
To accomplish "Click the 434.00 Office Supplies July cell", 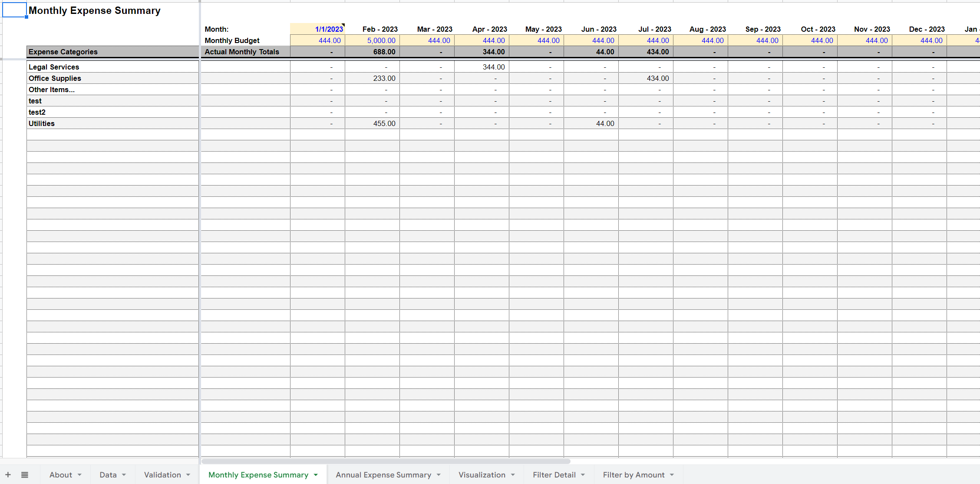I will pos(646,78).
